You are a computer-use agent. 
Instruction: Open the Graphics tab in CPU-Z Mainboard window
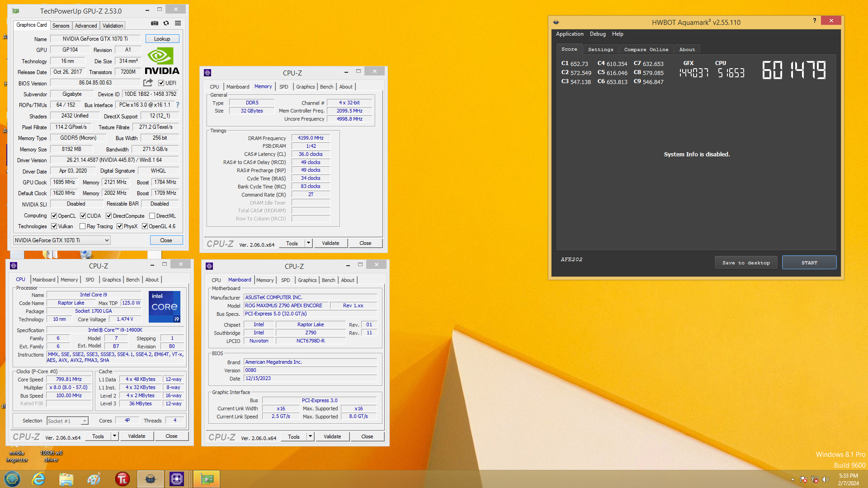[307, 280]
